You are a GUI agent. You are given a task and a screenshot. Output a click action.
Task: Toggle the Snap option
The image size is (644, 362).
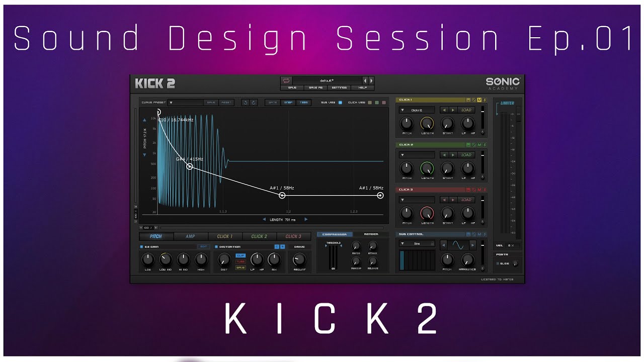[x=288, y=103]
